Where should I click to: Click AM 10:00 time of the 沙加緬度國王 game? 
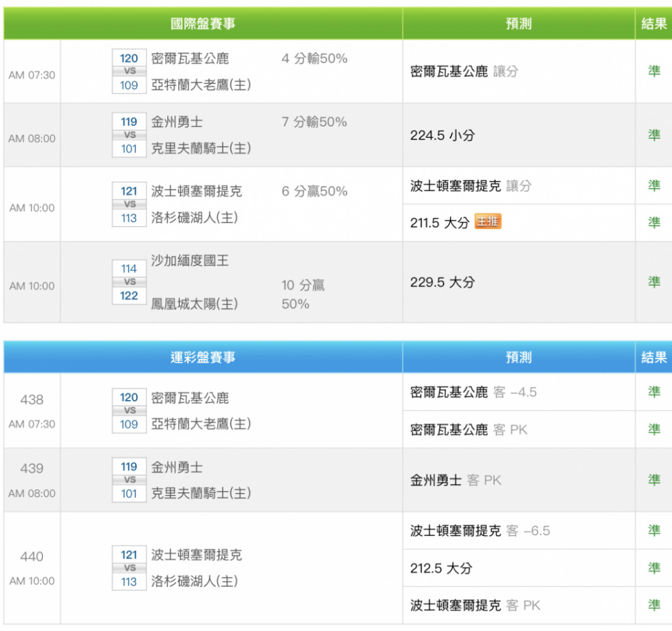pos(32,286)
